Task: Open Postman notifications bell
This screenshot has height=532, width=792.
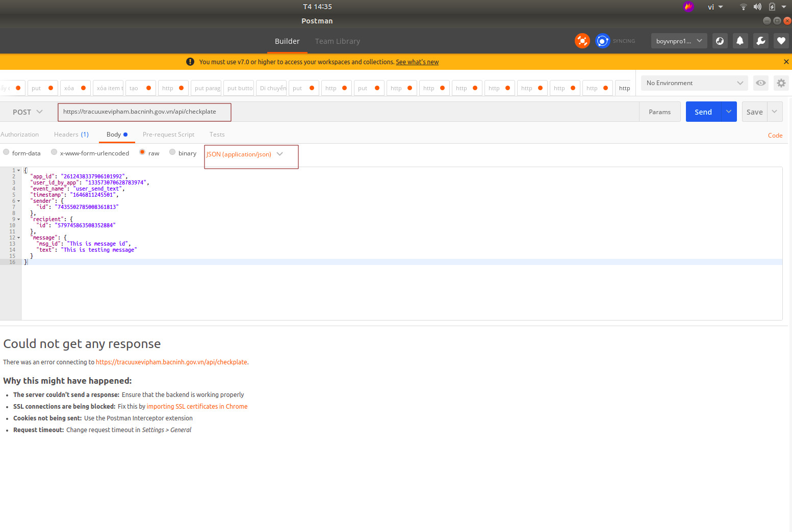Action: pos(740,41)
